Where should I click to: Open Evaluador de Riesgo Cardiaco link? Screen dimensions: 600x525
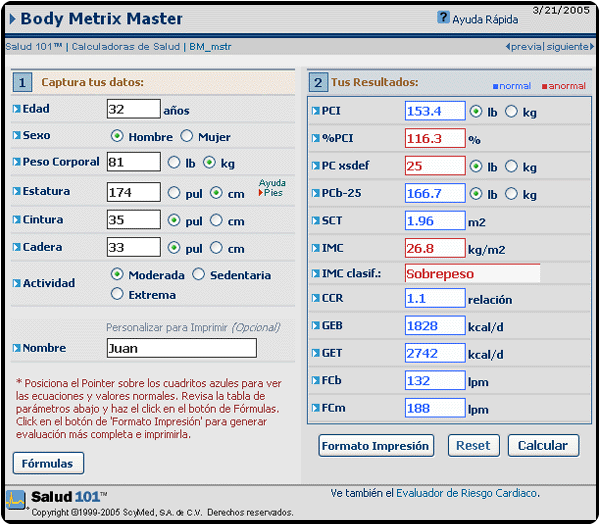pyautogui.click(x=466, y=493)
